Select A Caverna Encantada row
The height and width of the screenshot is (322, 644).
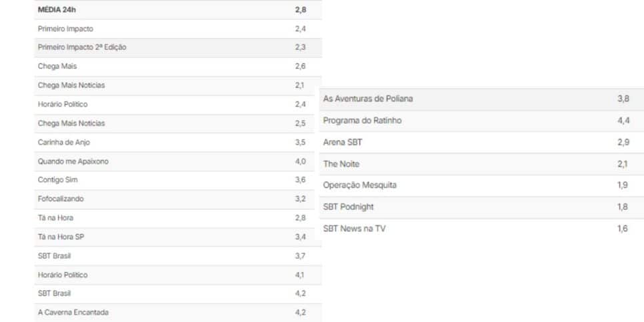pyautogui.click(x=178, y=313)
